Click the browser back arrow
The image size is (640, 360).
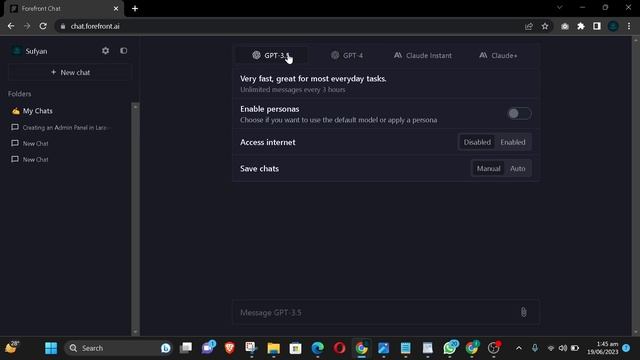click(11, 26)
